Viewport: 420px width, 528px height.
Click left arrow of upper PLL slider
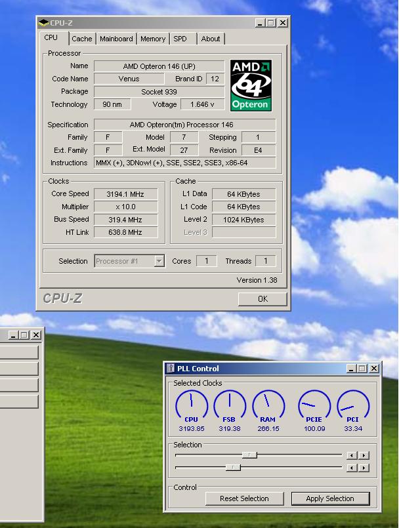tap(352, 455)
